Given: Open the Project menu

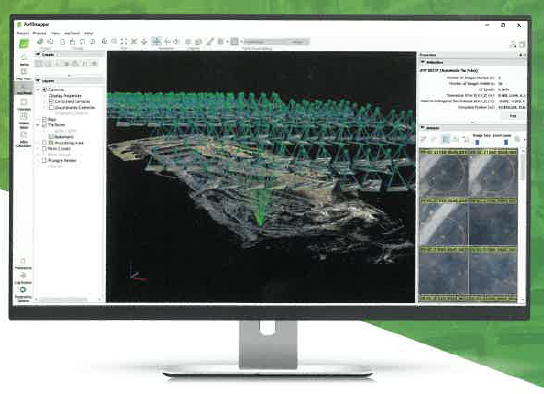Looking at the screenshot, I should (23, 33).
